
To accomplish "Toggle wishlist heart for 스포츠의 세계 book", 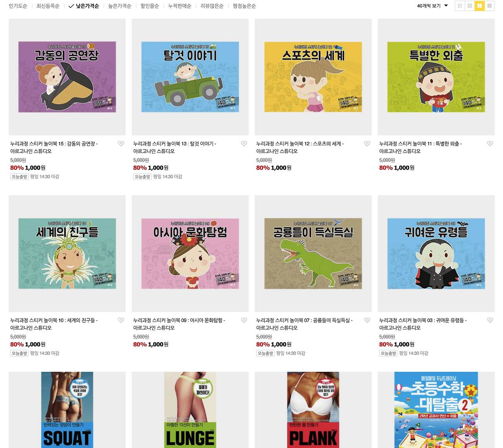I will point(367,144).
